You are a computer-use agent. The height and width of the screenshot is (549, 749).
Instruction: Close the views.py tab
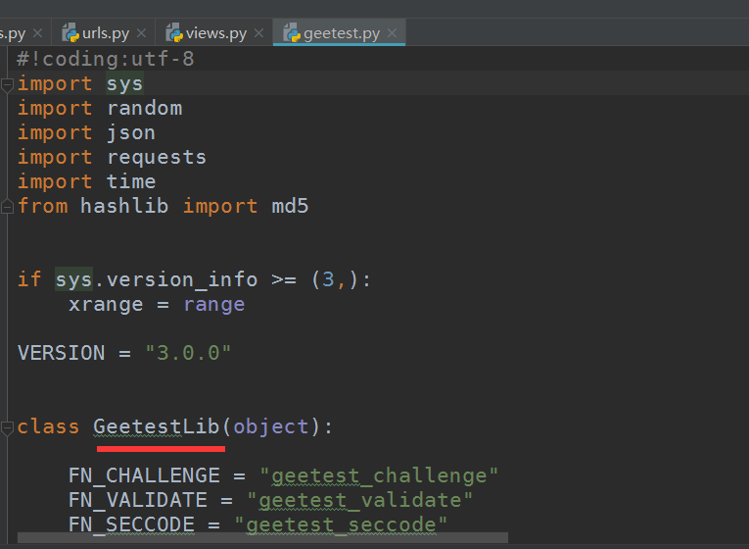(x=259, y=33)
